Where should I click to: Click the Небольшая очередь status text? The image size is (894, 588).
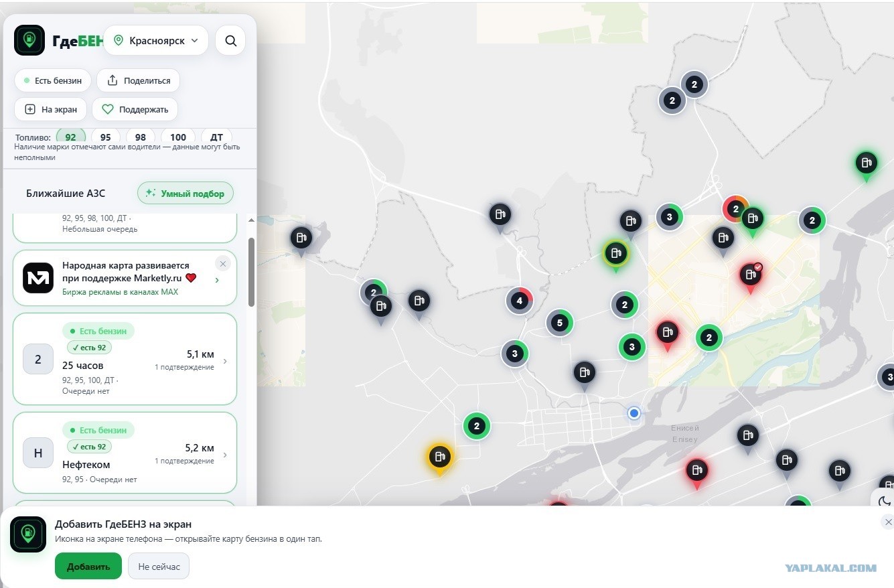point(100,229)
